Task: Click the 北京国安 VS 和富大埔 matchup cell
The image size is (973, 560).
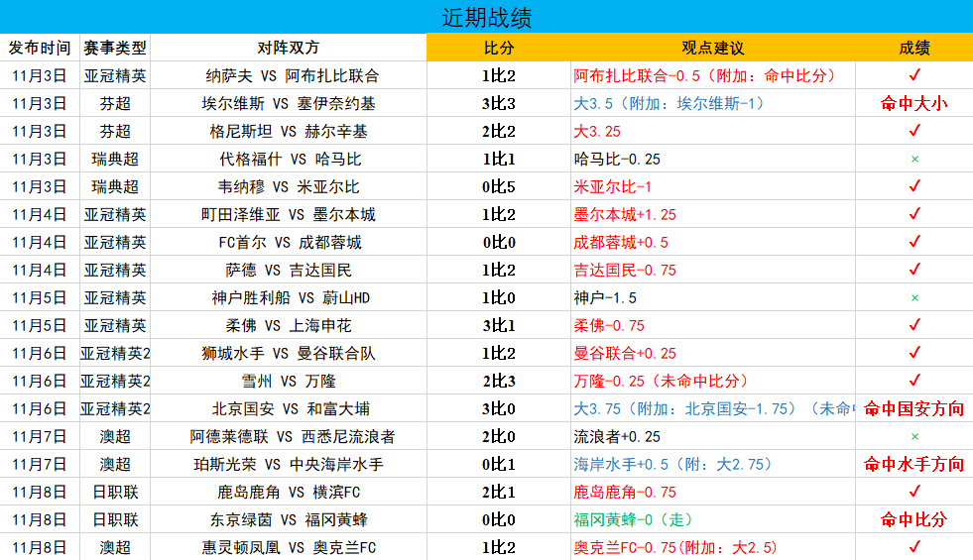Action: coord(289,408)
